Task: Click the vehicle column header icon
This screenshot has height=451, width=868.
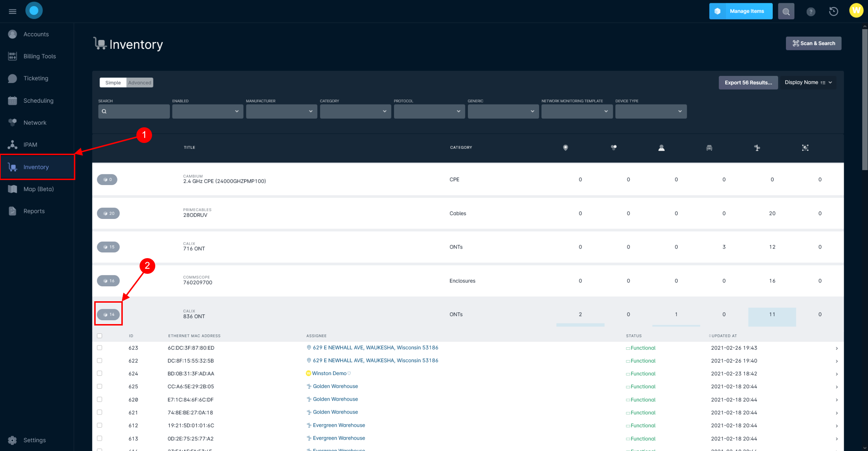Action: click(x=709, y=148)
